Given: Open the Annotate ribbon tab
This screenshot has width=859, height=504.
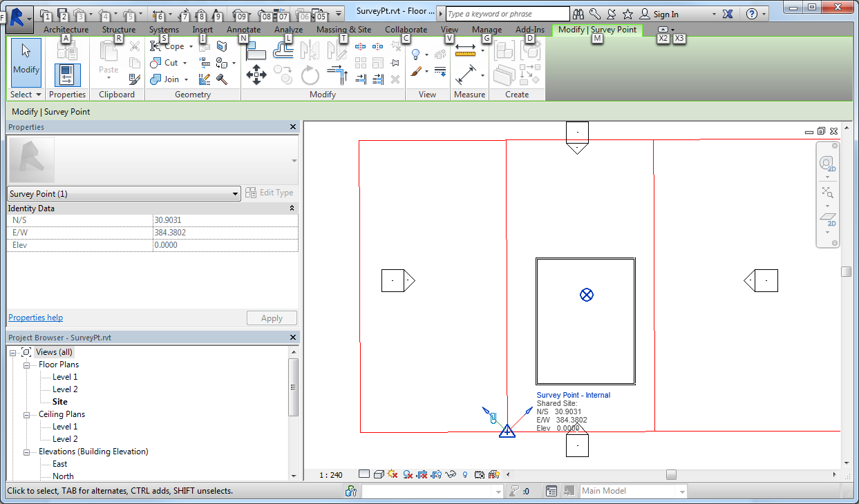Looking at the screenshot, I should tap(244, 30).
